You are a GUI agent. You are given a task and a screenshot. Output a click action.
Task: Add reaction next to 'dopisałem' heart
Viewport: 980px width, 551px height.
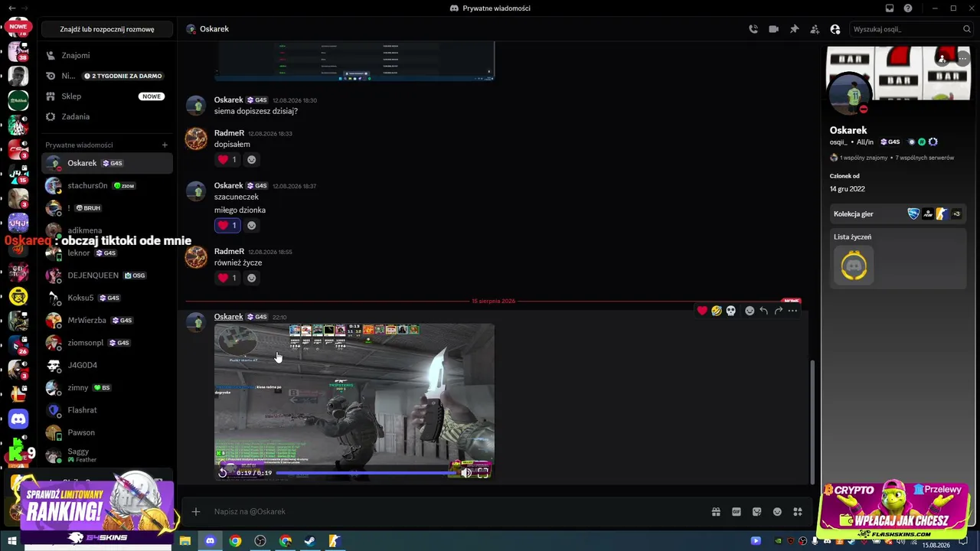[x=251, y=159]
